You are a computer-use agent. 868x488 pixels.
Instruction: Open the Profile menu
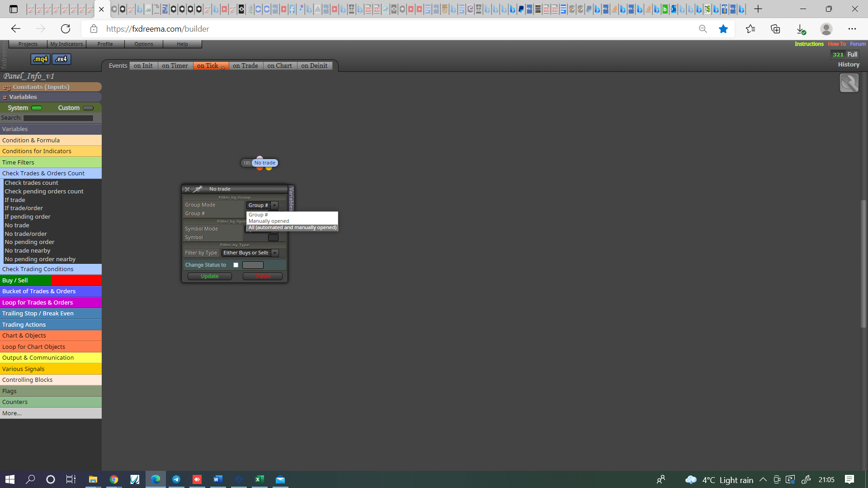pos(105,44)
